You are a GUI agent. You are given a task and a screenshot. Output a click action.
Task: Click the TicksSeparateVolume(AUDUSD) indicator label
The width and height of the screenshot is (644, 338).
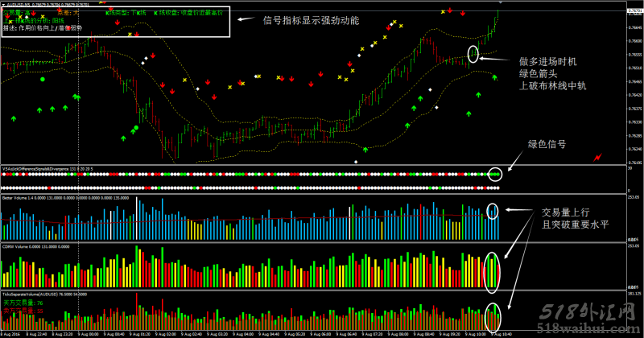[44, 295]
